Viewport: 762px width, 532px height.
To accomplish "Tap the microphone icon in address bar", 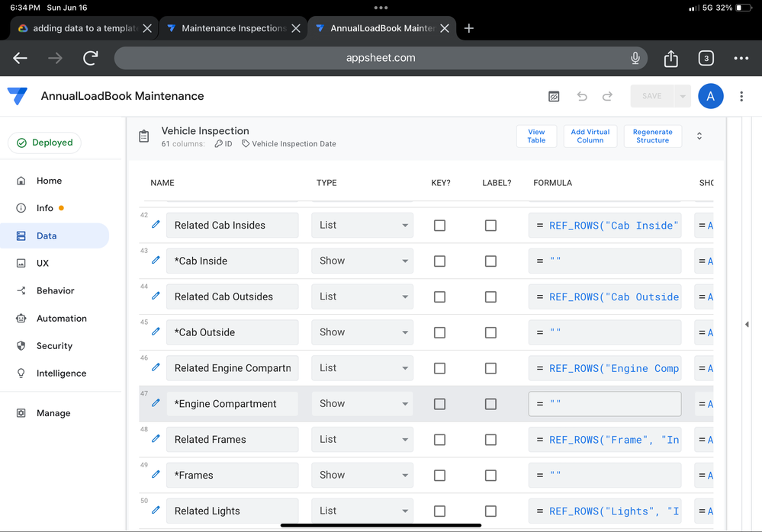I will click(x=635, y=58).
